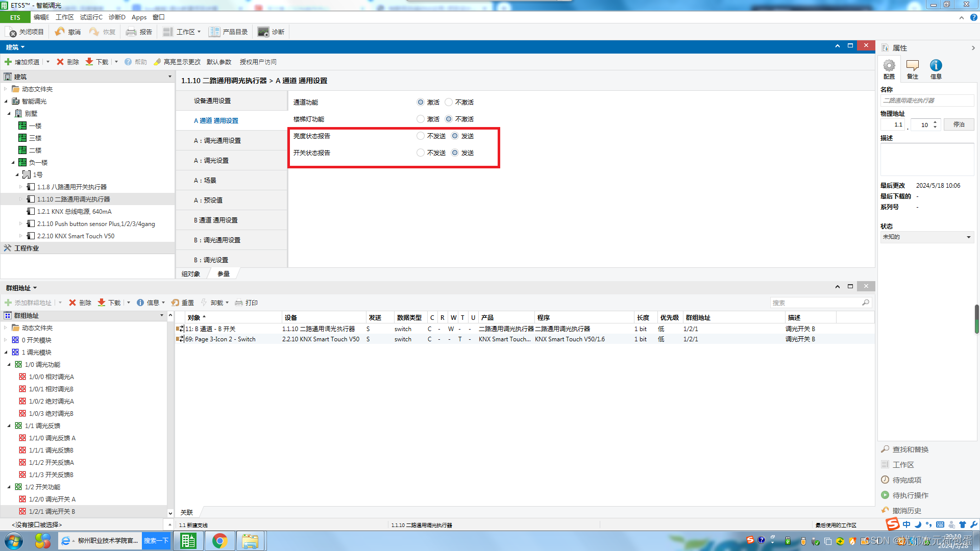Select 不发送 for 亮度状态报告
Image resolution: width=980 pixels, height=551 pixels.
click(x=421, y=136)
